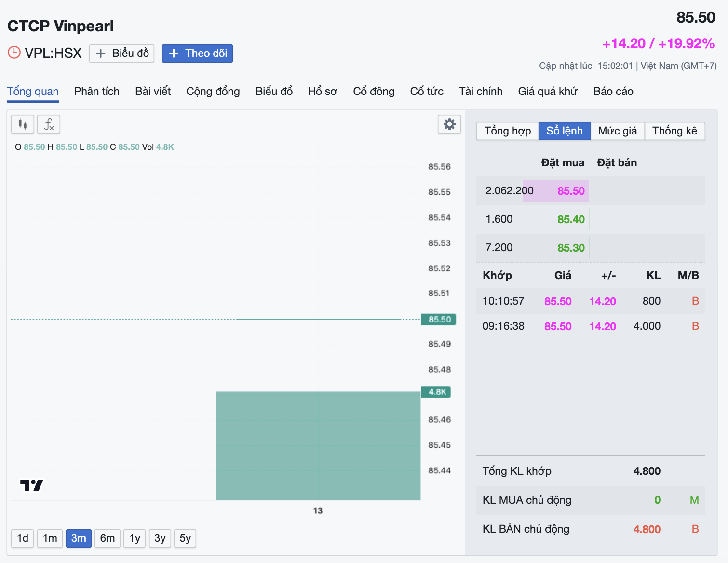This screenshot has width=728, height=563.
Task: Open the candlestick chart type icon
Action: pyautogui.click(x=23, y=124)
